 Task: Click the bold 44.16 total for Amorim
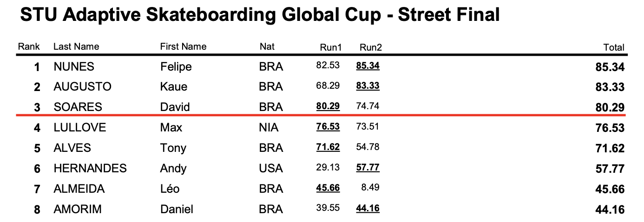pyautogui.click(x=610, y=209)
